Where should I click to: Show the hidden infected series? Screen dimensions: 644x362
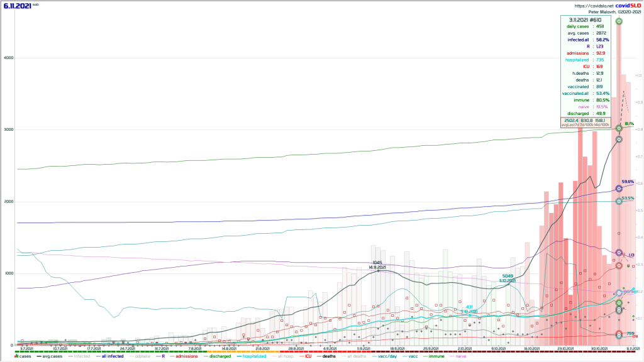click(81, 356)
